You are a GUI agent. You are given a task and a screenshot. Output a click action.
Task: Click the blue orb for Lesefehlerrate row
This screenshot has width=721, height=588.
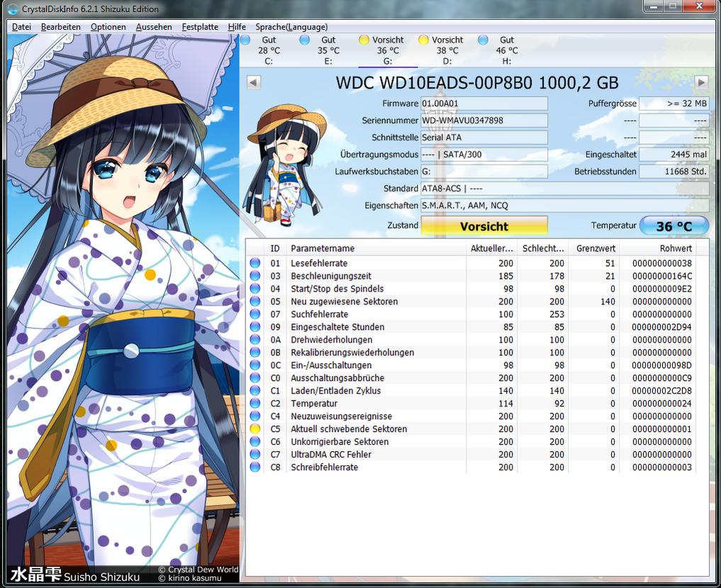255,263
